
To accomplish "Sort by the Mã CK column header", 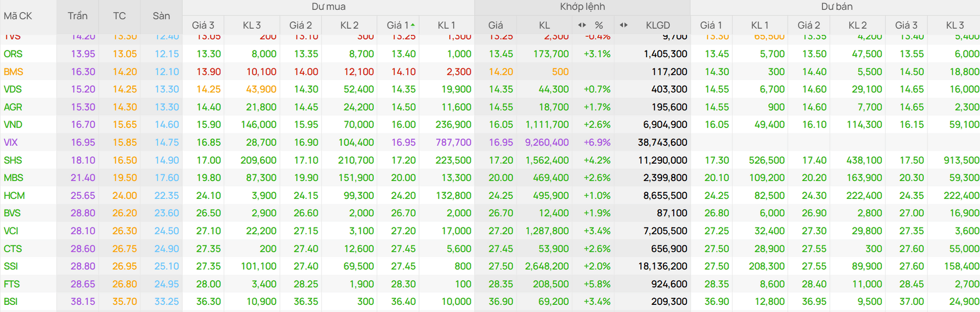I will pos(18,16).
